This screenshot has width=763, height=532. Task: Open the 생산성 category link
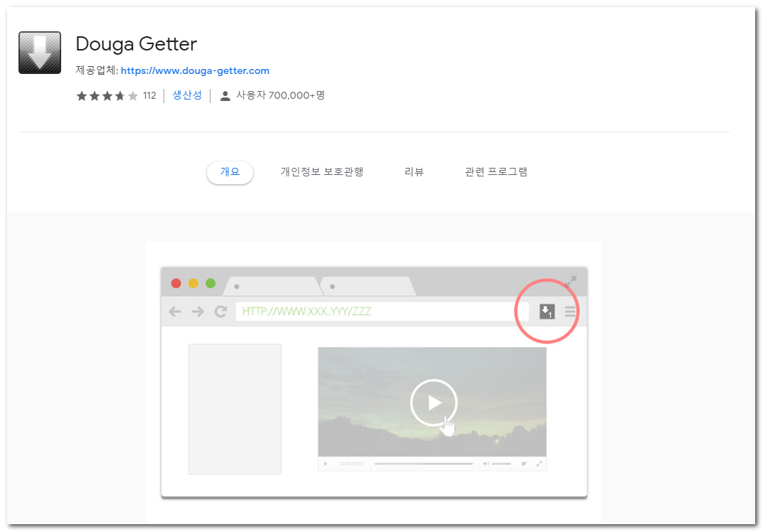point(187,95)
